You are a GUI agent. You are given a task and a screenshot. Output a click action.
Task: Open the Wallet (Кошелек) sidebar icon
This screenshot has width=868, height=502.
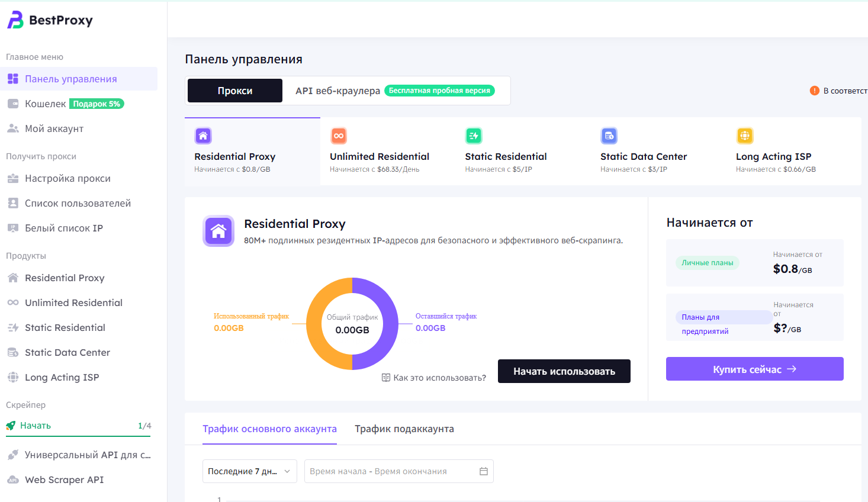coord(13,104)
